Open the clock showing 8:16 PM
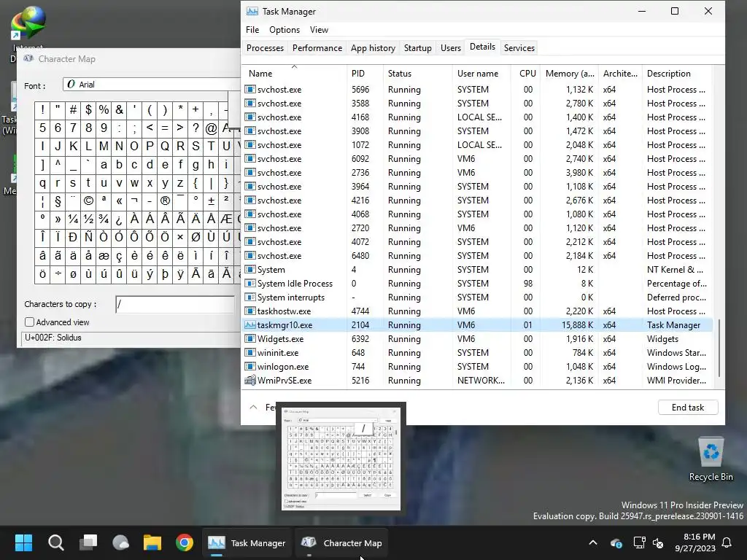Image resolution: width=747 pixels, height=560 pixels. pos(695,542)
